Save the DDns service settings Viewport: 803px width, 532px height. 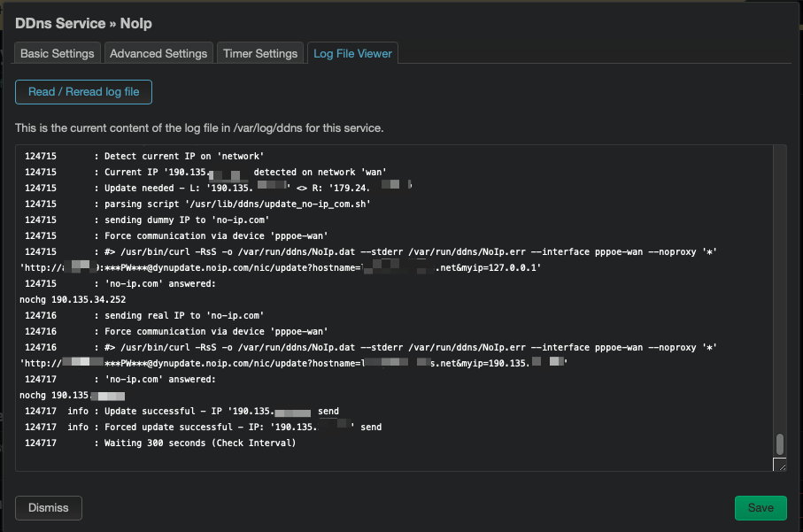click(x=761, y=508)
